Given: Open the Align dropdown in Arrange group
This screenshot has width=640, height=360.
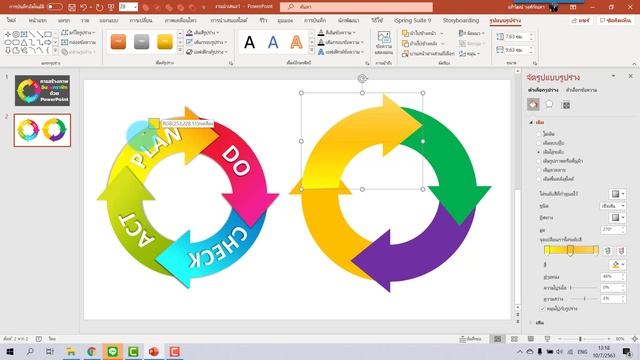Looking at the screenshot, I should pyautogui.click(x=471, y=33).
